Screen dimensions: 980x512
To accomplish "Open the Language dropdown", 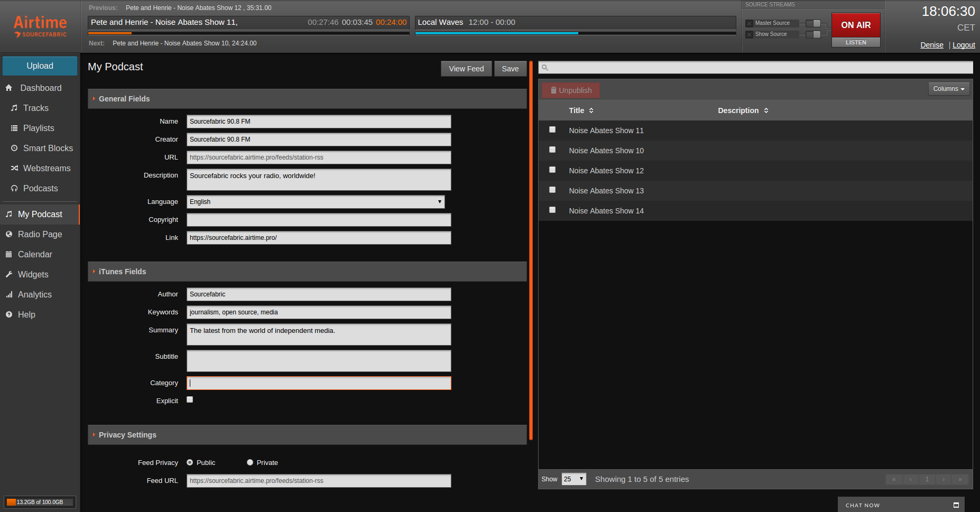I will (316, 202).
